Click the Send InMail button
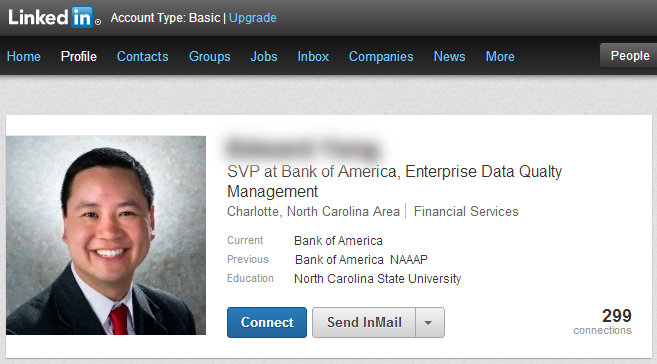This screenshot has height=364, width=657. pos(364,323)
